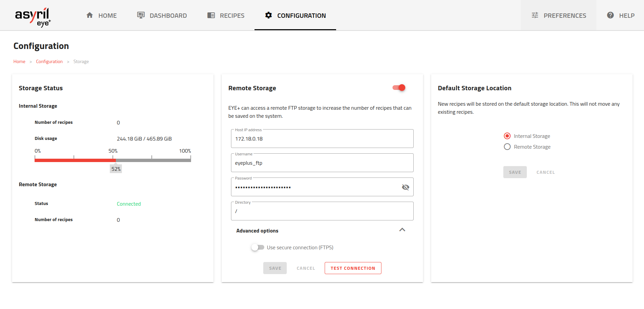Disable the Remote Storage toggle switch

(x=399, y=88)
